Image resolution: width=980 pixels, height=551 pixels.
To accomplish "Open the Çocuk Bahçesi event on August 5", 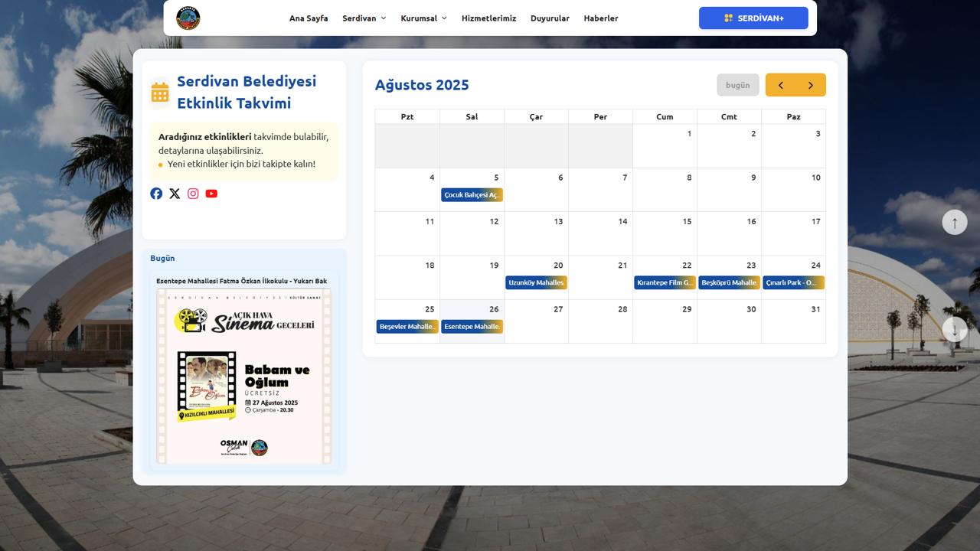I will click(x=472, y=195).
